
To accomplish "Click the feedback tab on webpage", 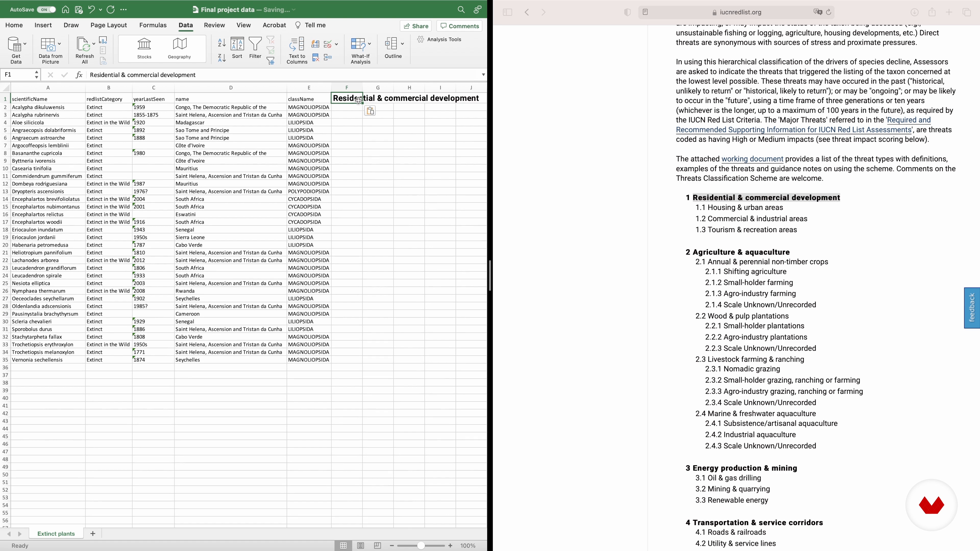I will [x=972, y=308].
